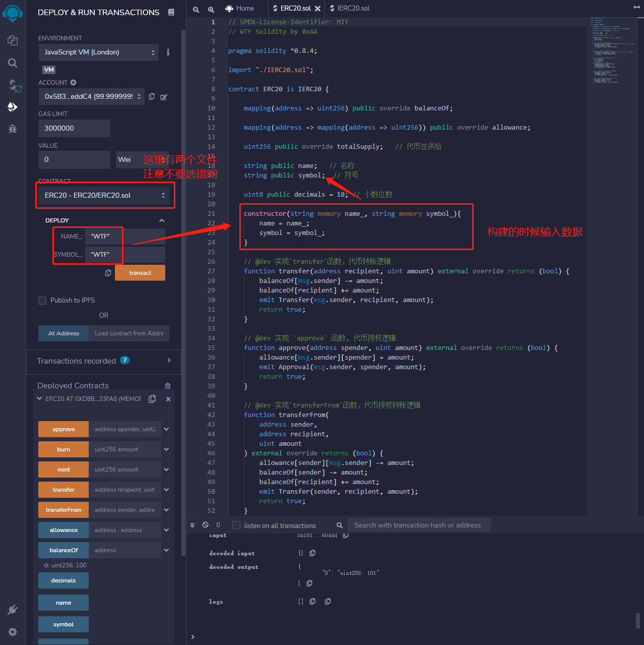This screenshot has width=644, height=645.
Task: Zoom in the editor font size
Action: [x=211, y=9]
